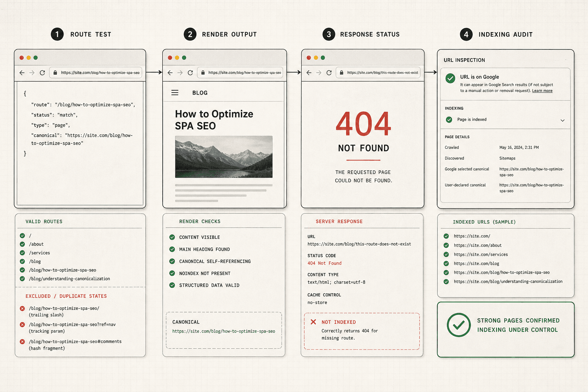Open indexed URL ending understanding-canonicalization
Viewport: 588px width, 392px height.
[x=508, y=282]
